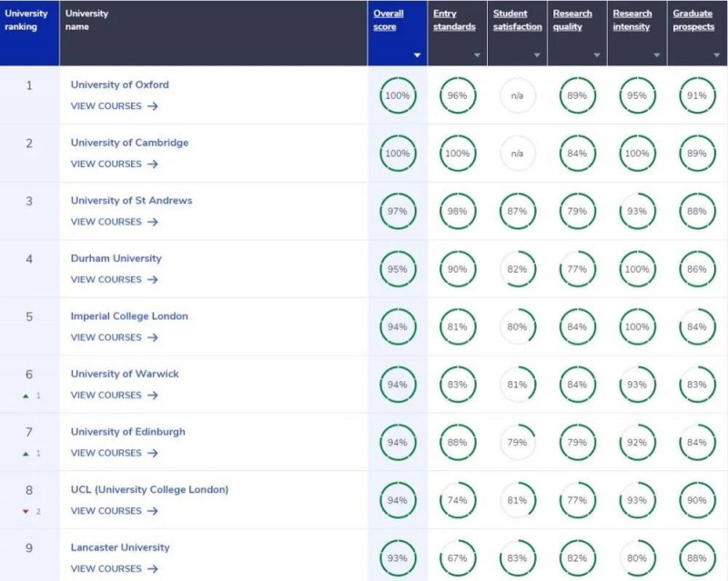Screen dimensions: 728x581
Task: Click Durham's 95% overall score circle
Action: click(x=398, y=269)
